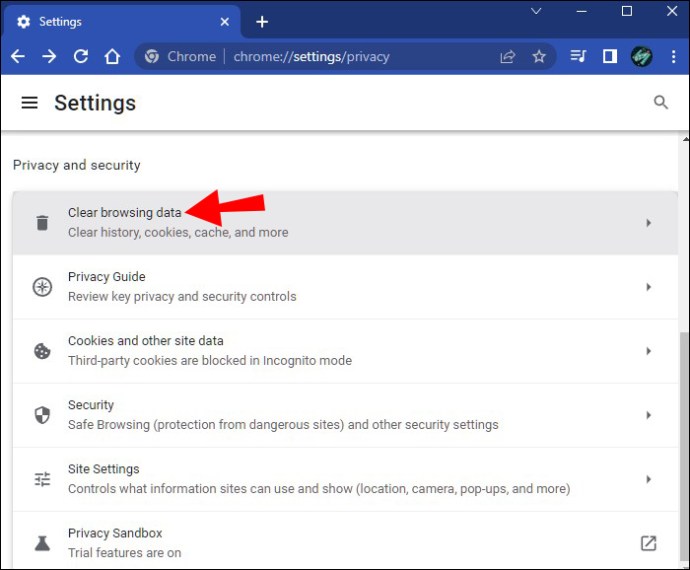Click the scrollbar up arrow
This screenshot has height=570, width=690.
tap(686, 139)
